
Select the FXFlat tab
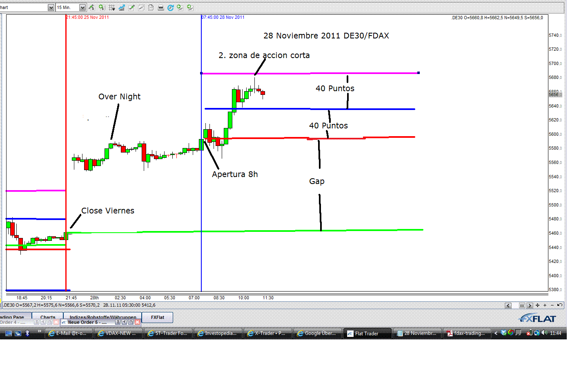coord(158,317)
